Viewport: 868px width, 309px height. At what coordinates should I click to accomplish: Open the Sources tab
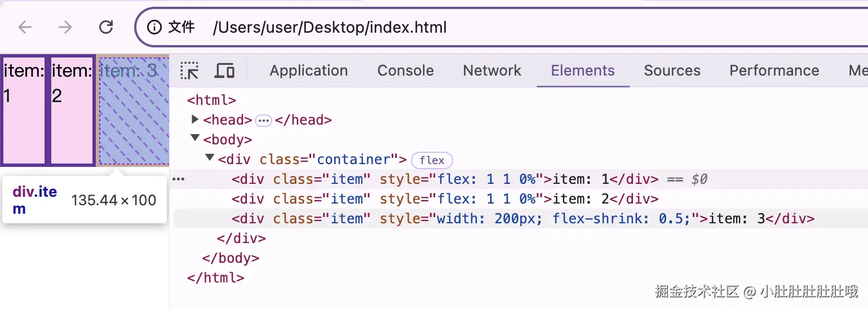point(672,70)
